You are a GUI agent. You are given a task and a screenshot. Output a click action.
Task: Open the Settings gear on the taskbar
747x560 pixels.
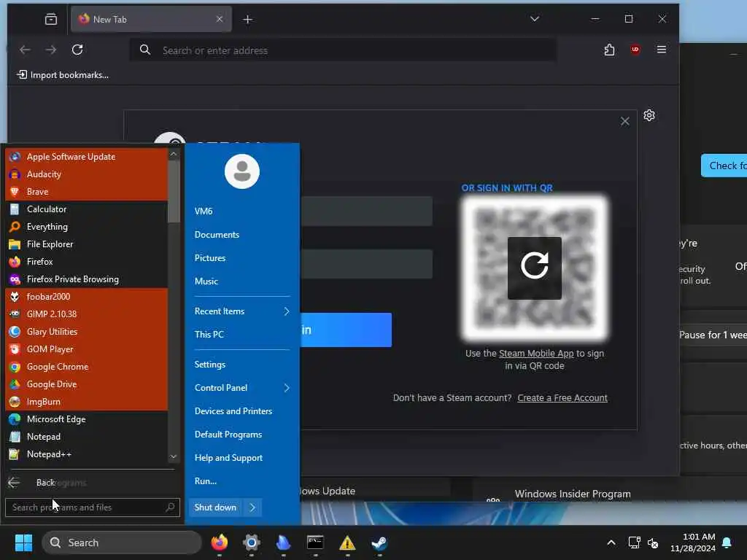pos(252,542)
